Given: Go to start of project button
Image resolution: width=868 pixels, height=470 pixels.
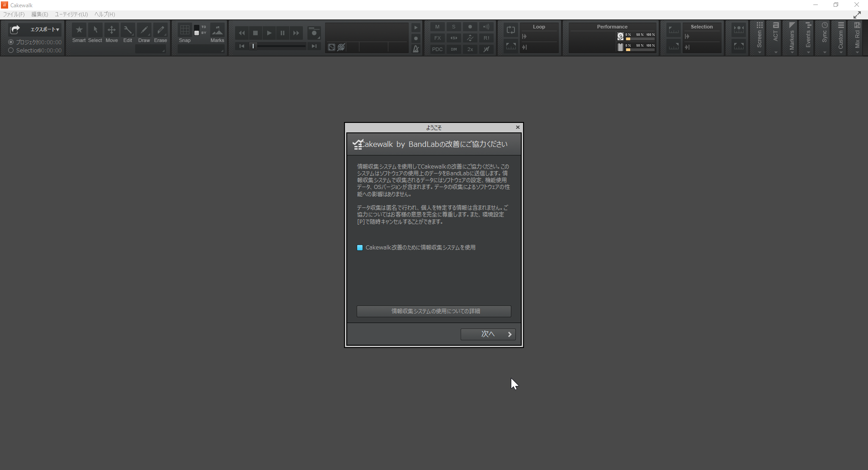Looking at the screenshot, I should point(242,46).
